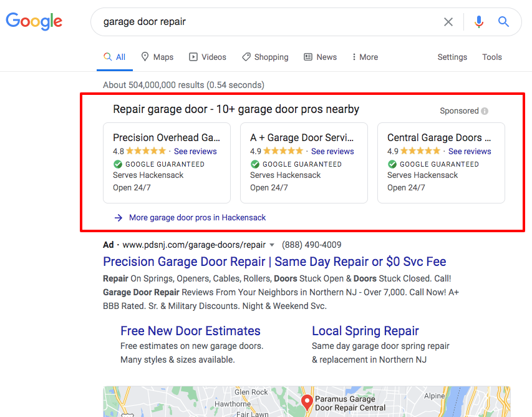Viewport: 532px width, 417px height.
Task: Click Google Guaranteed badge on Precision Overhead card
Action: click(159, 164)
